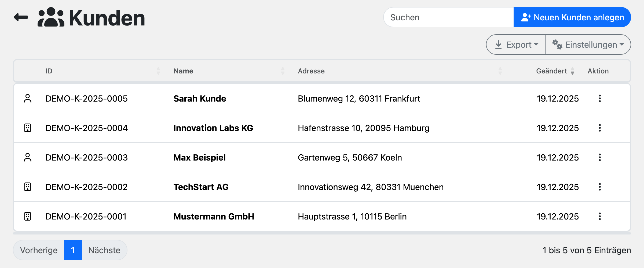Focus the Suchen search field

pyautogui.click(x=449, y=17)
